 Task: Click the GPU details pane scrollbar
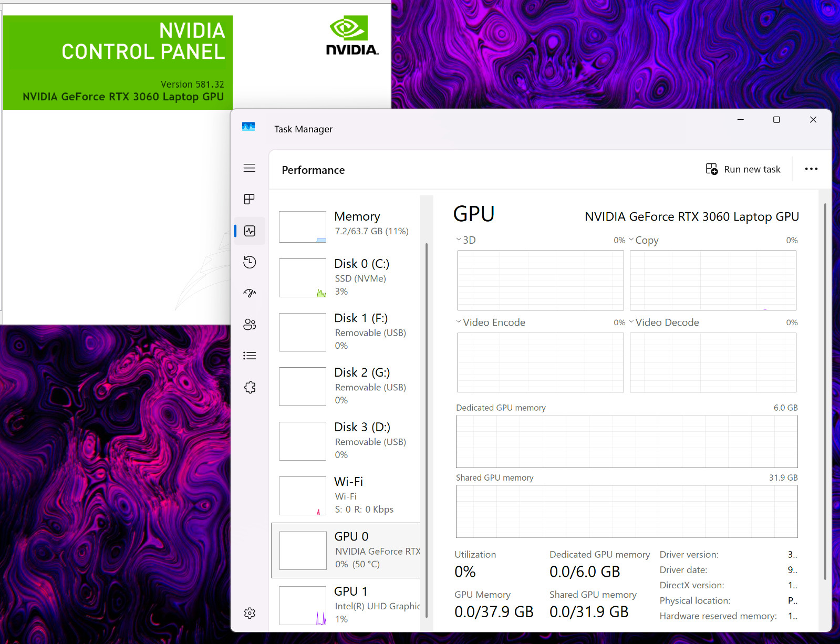[x=825, y=391]
